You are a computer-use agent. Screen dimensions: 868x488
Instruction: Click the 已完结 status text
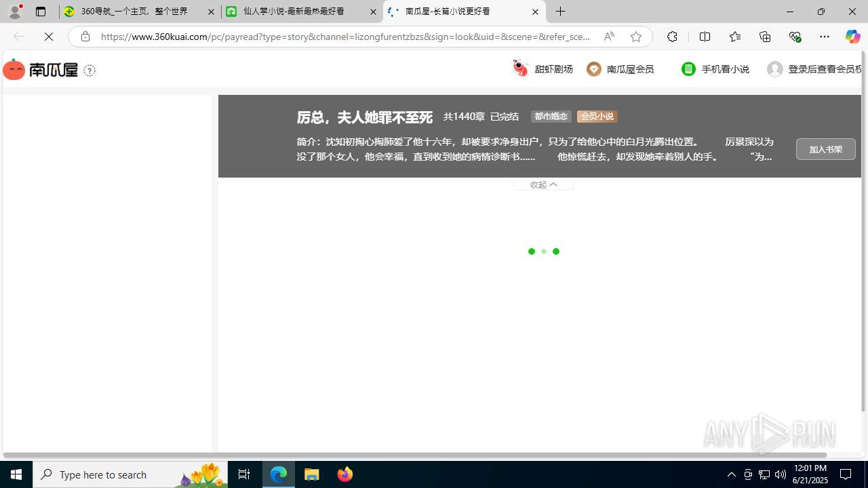click(505, 117)
